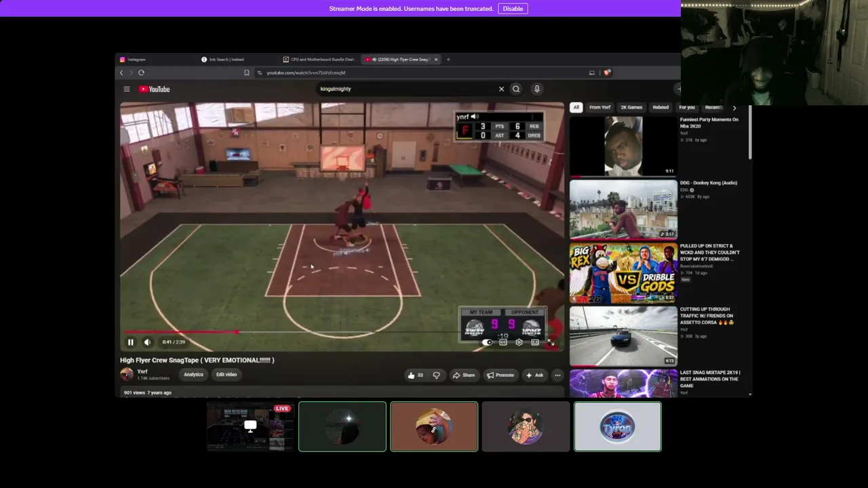
Task: Dislike the video
Action: point(436,375)
